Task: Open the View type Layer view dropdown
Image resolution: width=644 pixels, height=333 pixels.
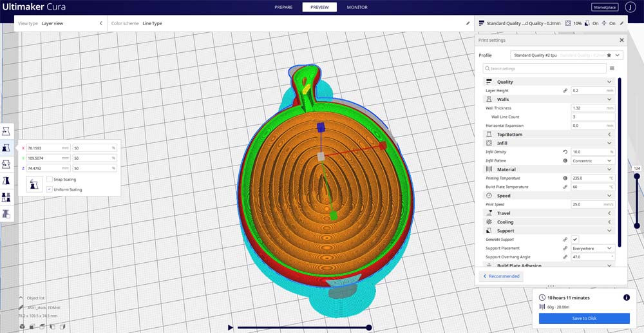Action: pyautogui.click(x=61, y=23)
